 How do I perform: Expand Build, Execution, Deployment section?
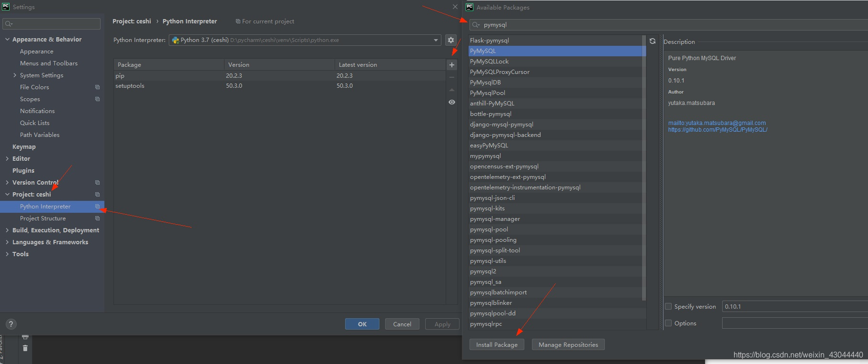pyautogui.click(x=7, y=230)
